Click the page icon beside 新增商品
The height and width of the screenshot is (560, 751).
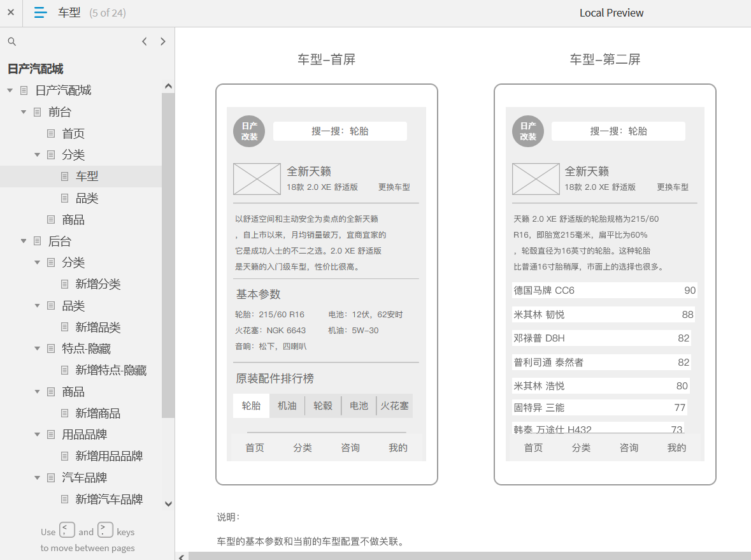click(x=65, y=413)
